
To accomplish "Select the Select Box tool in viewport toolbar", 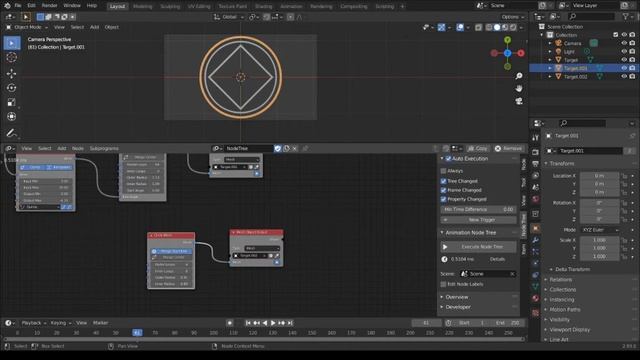I will [12, 43].
